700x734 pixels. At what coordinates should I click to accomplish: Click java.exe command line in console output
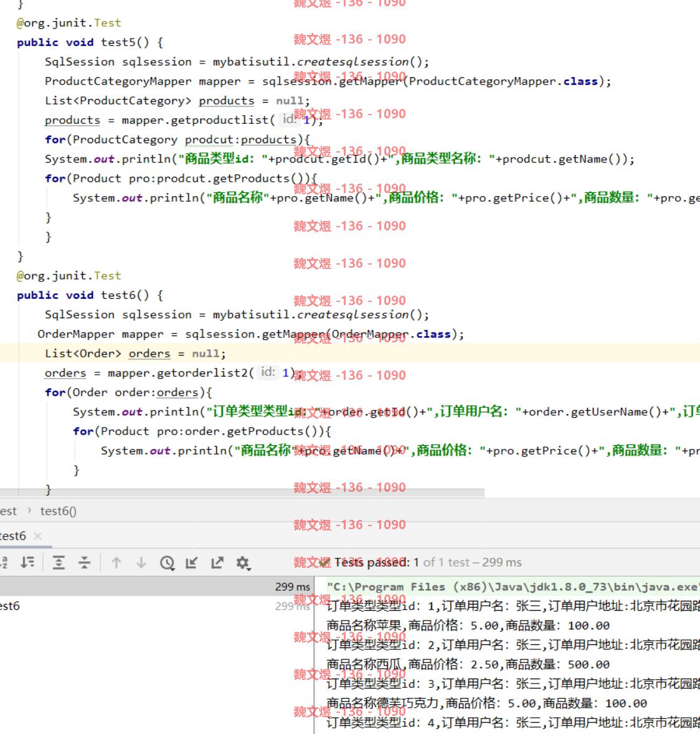pos(513,587)
